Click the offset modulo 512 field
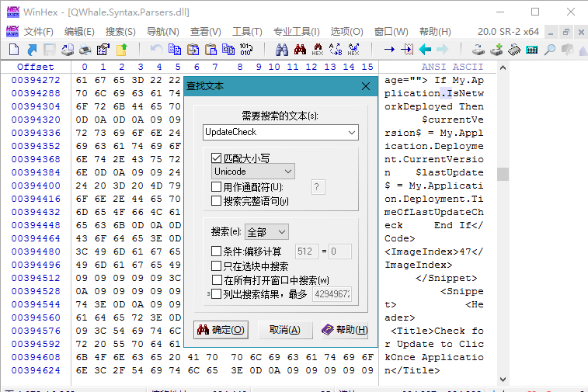 (x=306, y=251)
